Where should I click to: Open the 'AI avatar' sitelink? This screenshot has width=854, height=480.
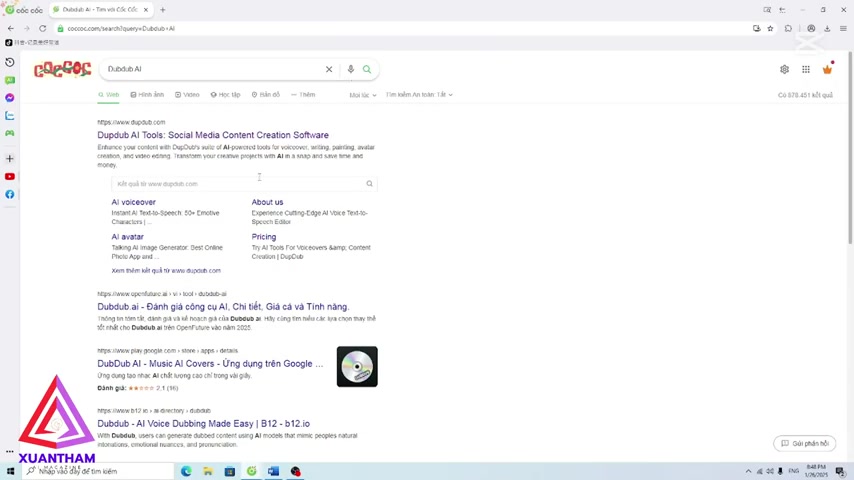click(127, 237)
